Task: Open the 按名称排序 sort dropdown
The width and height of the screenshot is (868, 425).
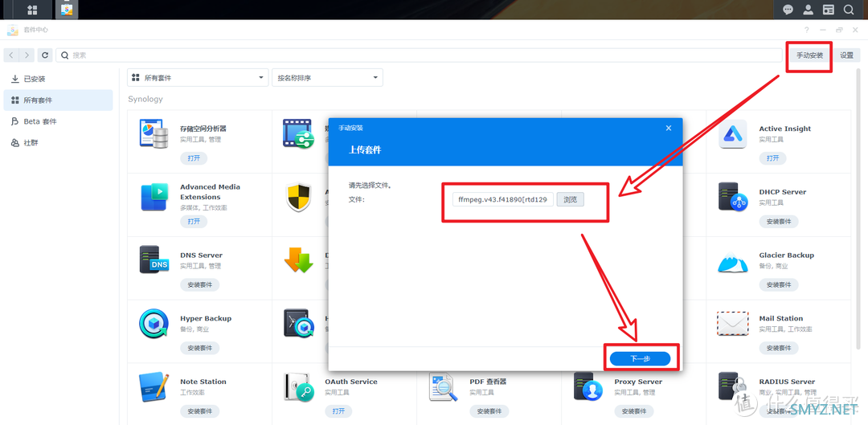Action: [x=327, y=77]
